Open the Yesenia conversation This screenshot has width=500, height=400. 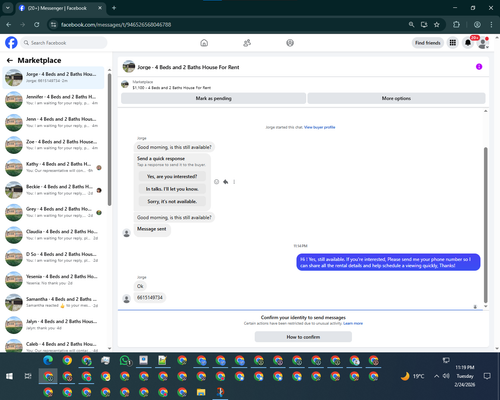coord(53,280)
